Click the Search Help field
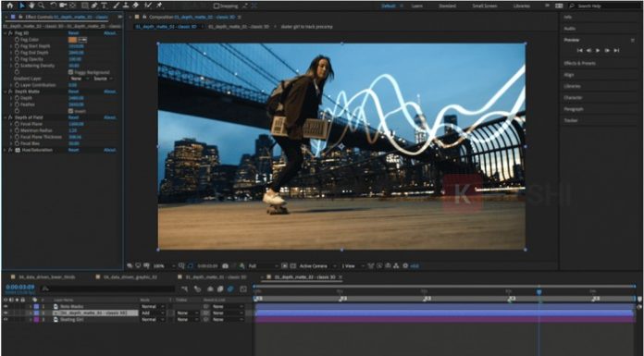644x356 pixels. 603,6
